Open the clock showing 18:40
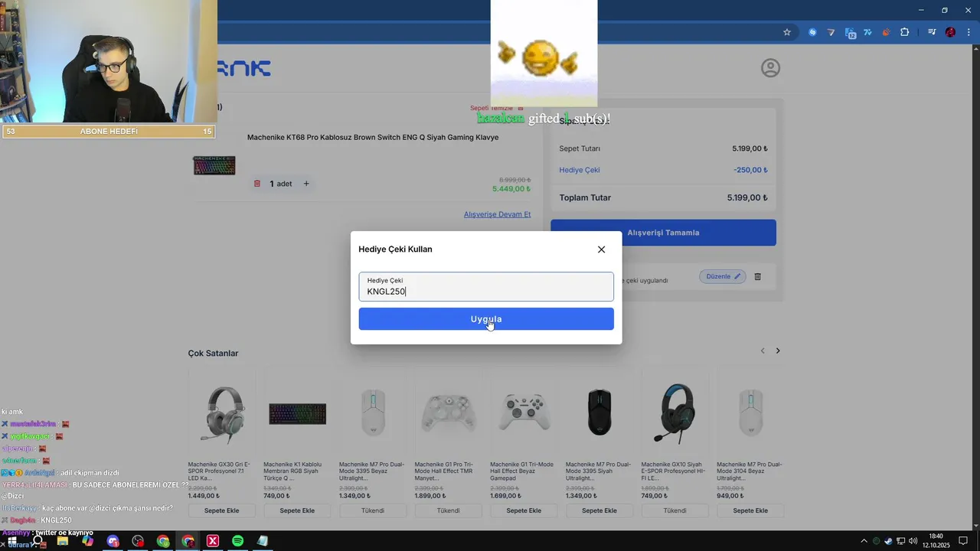Screen dimensions: 980x551 pos(936,540)
